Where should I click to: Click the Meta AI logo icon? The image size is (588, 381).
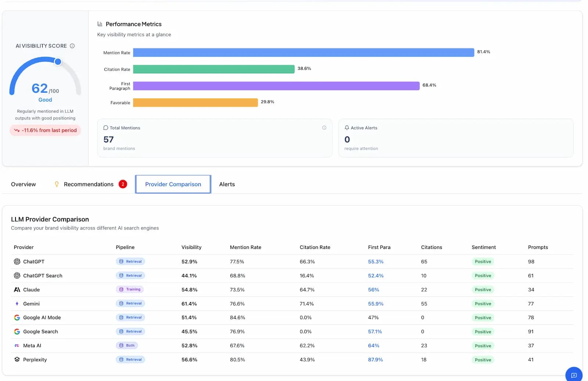[x=17, y=346]
